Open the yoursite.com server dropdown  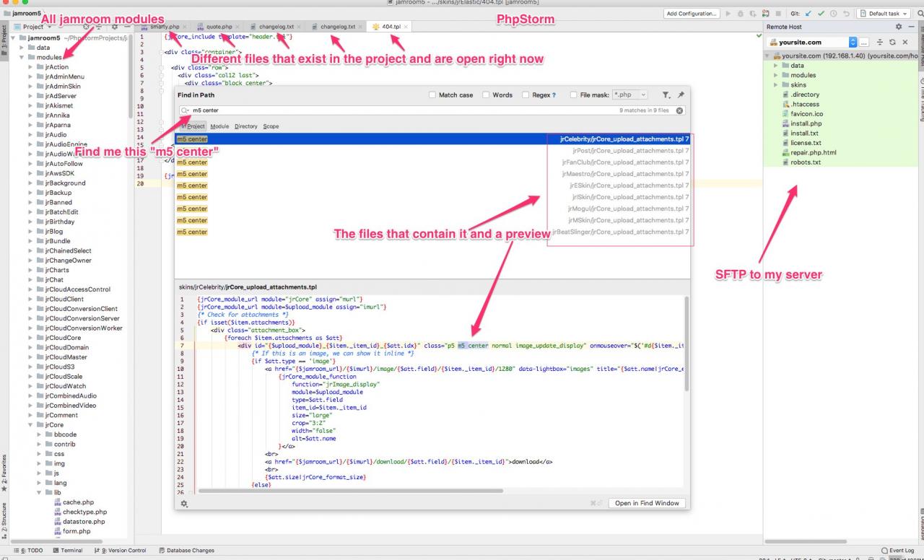click(x=853, y=43)
